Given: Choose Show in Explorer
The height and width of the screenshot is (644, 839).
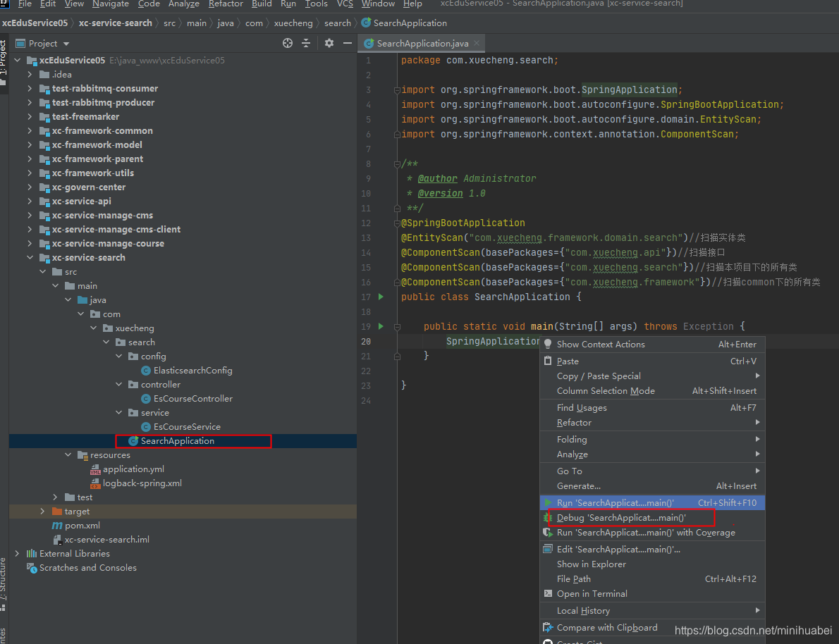Looking at the screenshot, I should click(x=652, y=564).
